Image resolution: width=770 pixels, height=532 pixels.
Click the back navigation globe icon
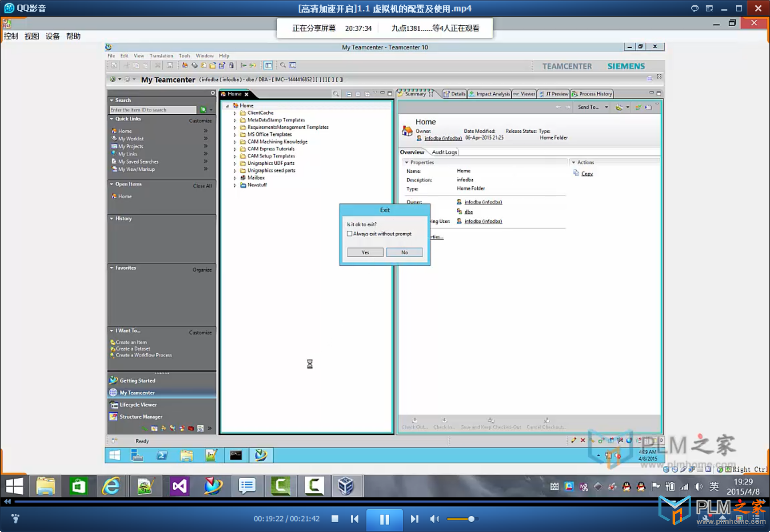pyautogui.click(x=113, y=79)
